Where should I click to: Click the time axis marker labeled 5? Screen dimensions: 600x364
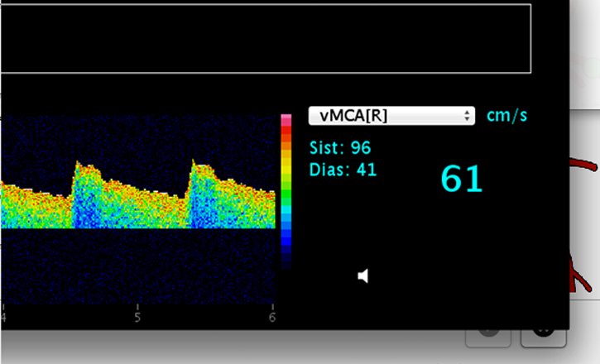137,318
